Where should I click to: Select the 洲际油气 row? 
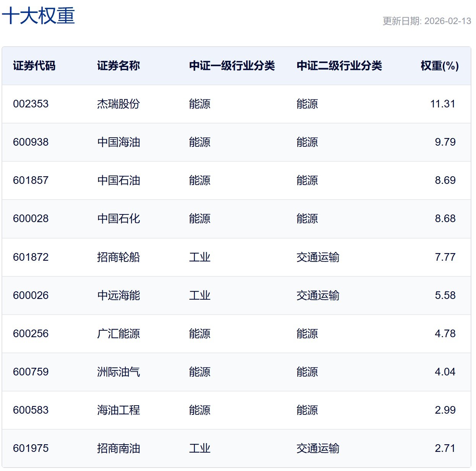118,372
